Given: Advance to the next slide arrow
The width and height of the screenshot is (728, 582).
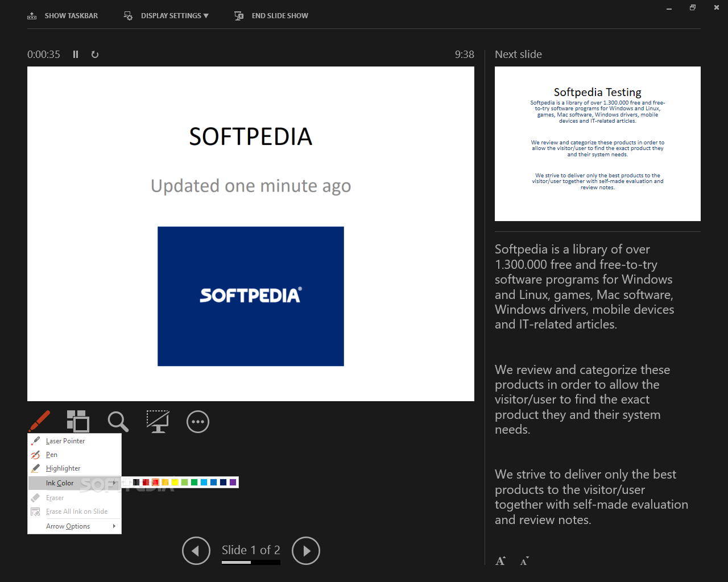Looking at the screenshot, I should [x=306, y=550].
